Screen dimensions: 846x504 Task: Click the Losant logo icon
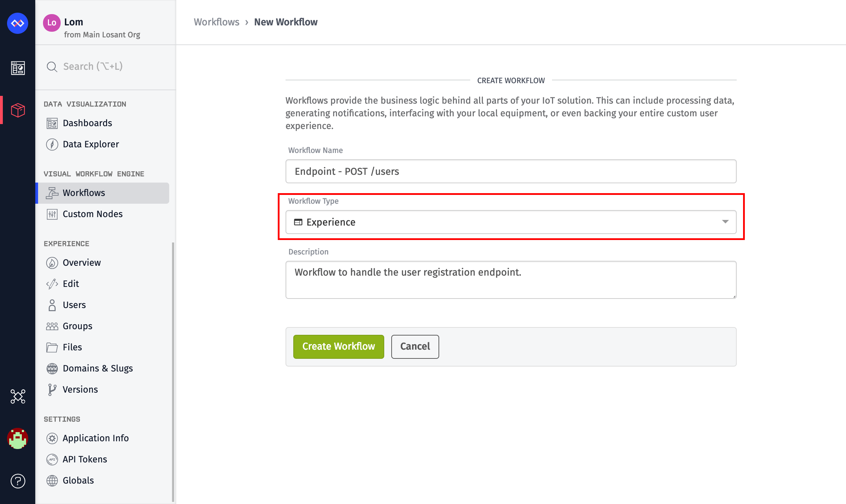point(18,23)
